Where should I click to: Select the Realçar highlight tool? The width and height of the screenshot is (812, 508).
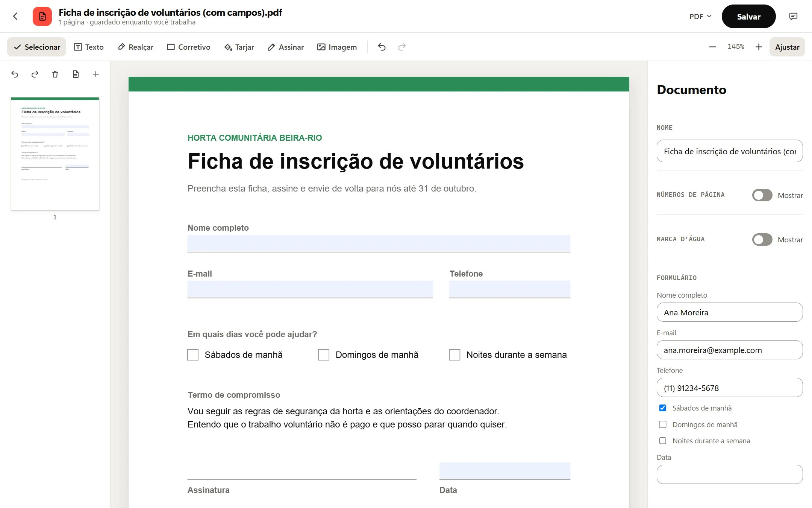point(136,47)
